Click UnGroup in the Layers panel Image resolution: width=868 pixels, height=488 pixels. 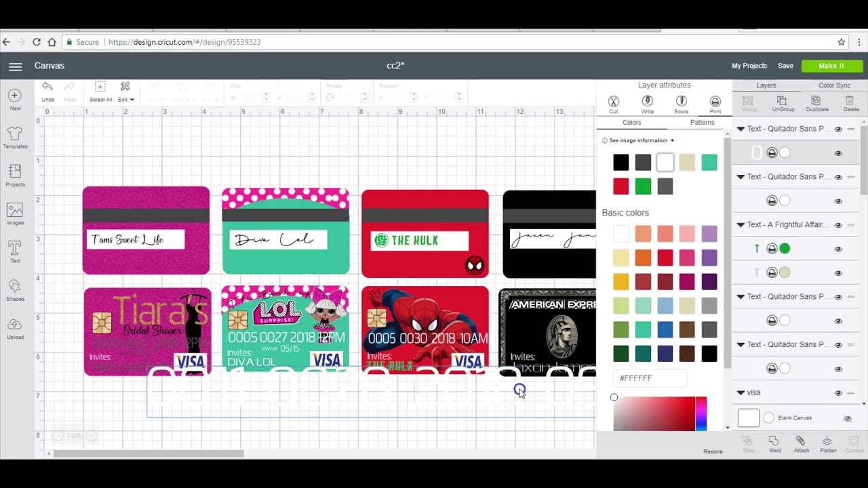click(x=783, y=104)
